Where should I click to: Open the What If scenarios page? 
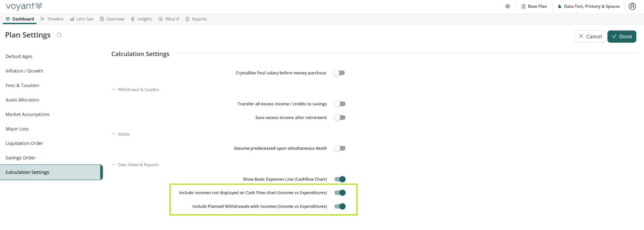pos(169,19)
